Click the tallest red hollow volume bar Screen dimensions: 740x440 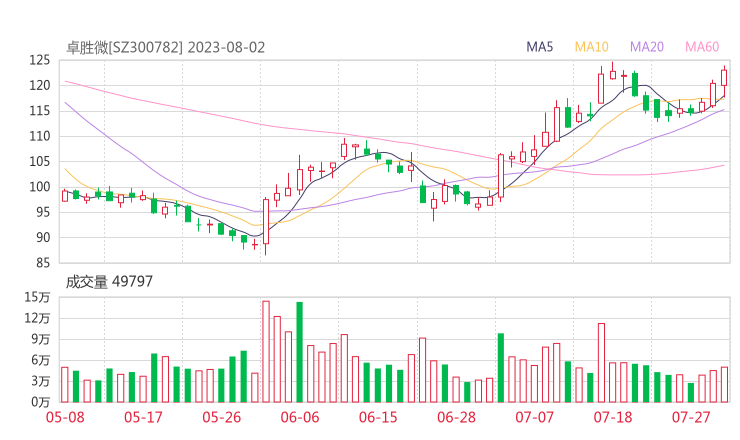click(266, 352)
